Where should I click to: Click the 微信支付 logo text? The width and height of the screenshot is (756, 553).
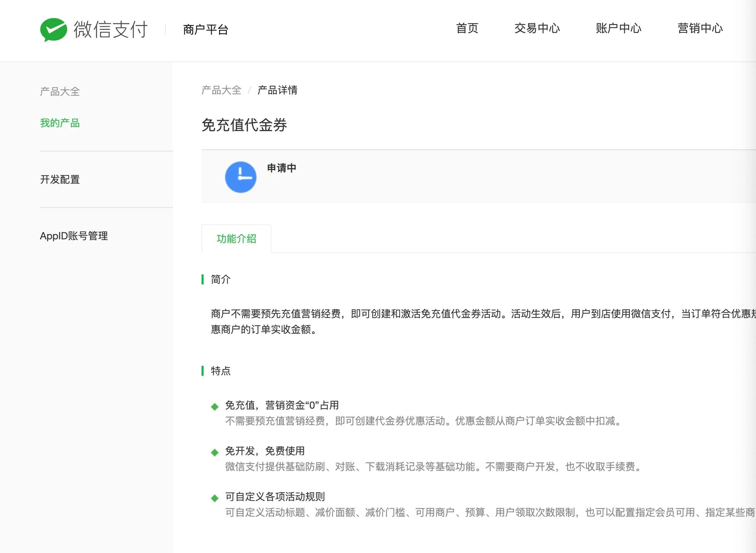point(110,29)
